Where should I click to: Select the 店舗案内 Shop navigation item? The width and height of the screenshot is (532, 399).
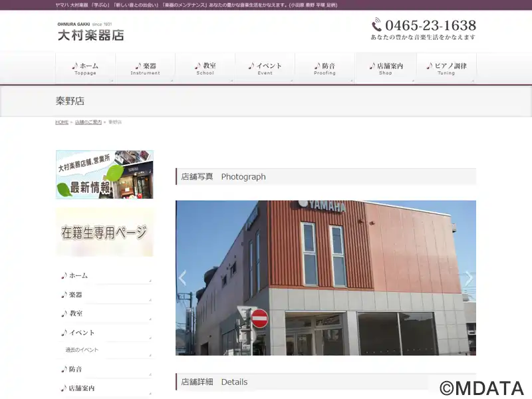(x=386, y=68)
